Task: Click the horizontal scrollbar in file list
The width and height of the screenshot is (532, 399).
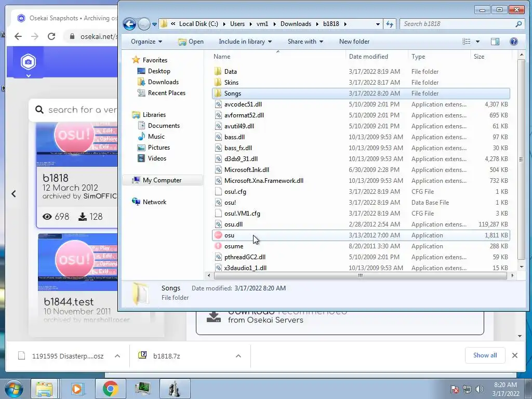Action: tap(361, 275)
